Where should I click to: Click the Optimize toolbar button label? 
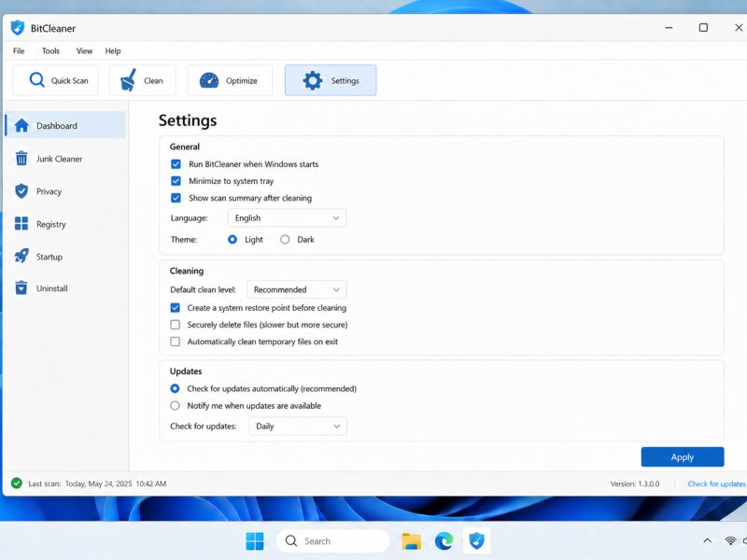point(242,80)
